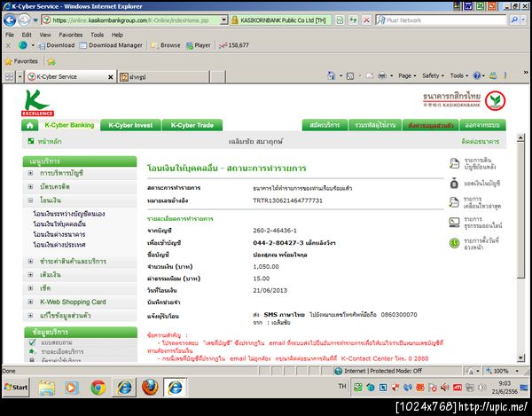Switch to K-Cyber Invest tab
Image resolution: width=532 pixels, height=416 pixels.
(130, 125)
